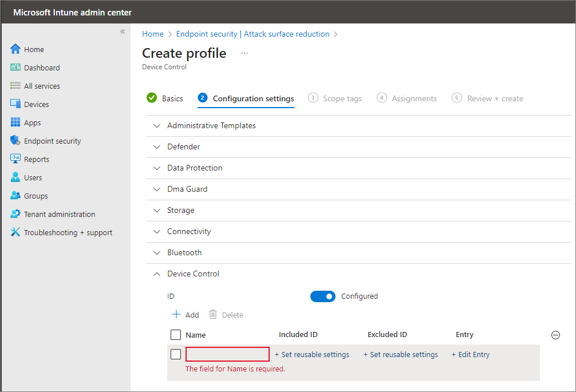Expand the Defender settings section
This screenshot has height=392, width=576.
(x=157, y=146)
